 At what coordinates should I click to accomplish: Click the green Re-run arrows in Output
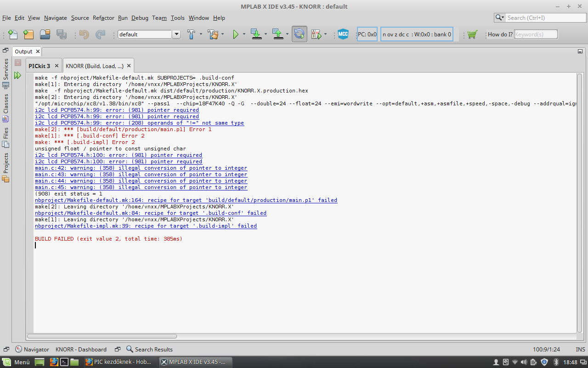pos(18,75)
